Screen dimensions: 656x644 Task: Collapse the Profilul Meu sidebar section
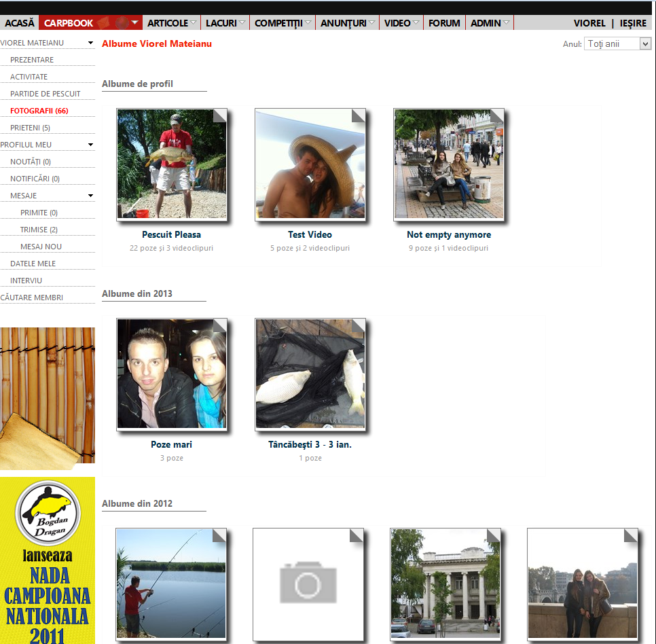click(x=90, y=145)
